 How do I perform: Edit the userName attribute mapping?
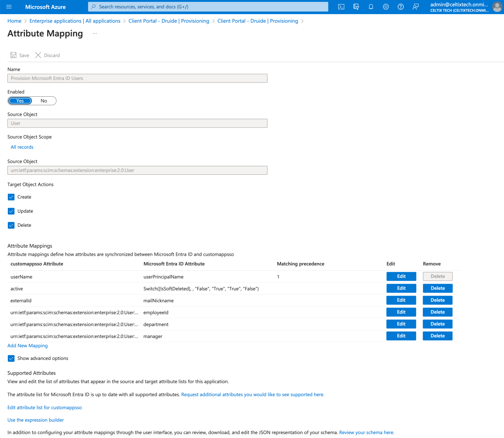[401, 276]
